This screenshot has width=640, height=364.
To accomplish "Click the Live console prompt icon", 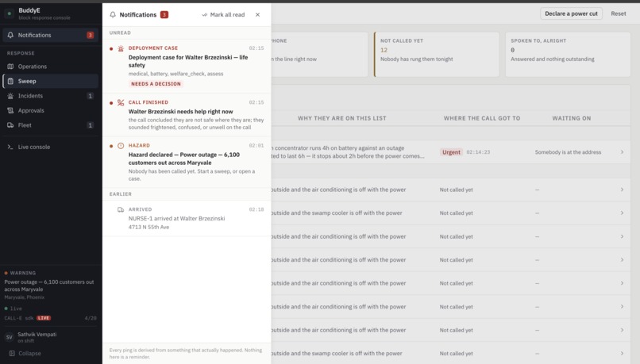I will pos(10,147).
